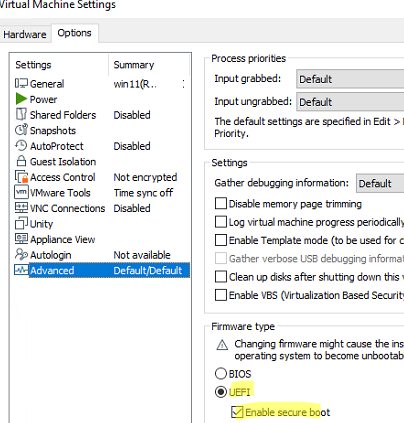
Task: Switch to the Options tab
Action: click(x=74, y=33)
